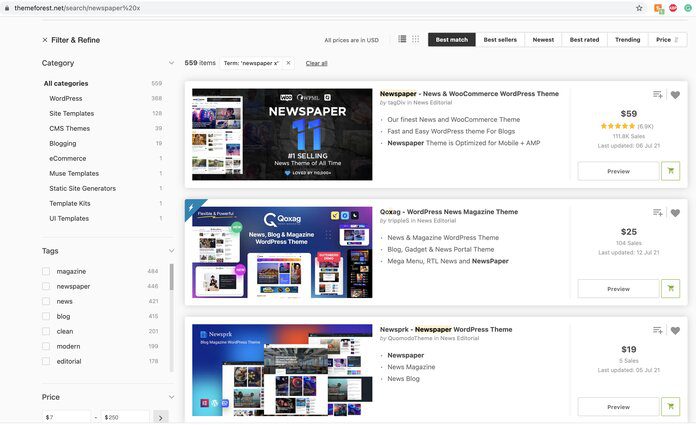The height and width of the screenshot is (425, 696).
Task: Collapse the Price section
Action: (x=171, y=397)
